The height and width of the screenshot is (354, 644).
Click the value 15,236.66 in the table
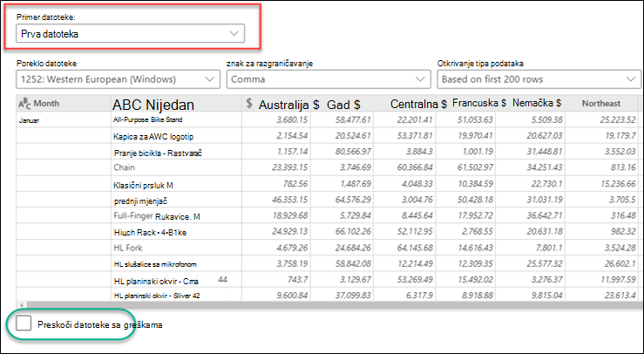pos(618,183)
